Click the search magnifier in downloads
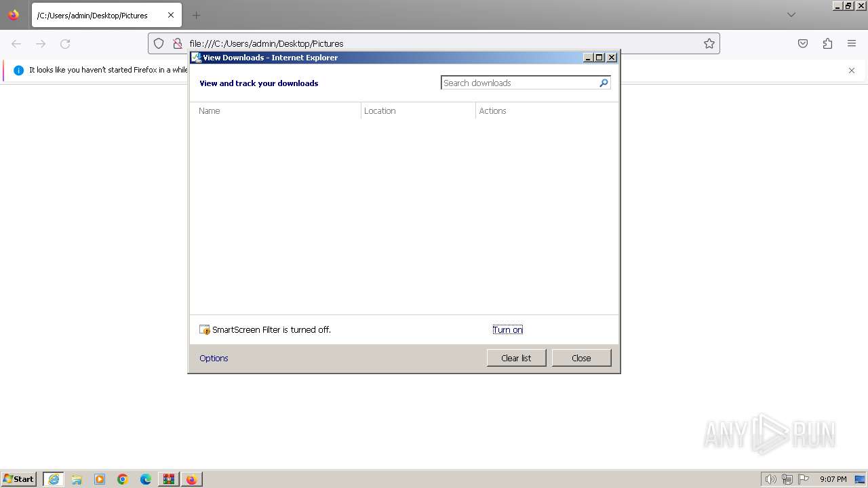The height and width of the screenshot is (488, 868). (x=604, y=83)
